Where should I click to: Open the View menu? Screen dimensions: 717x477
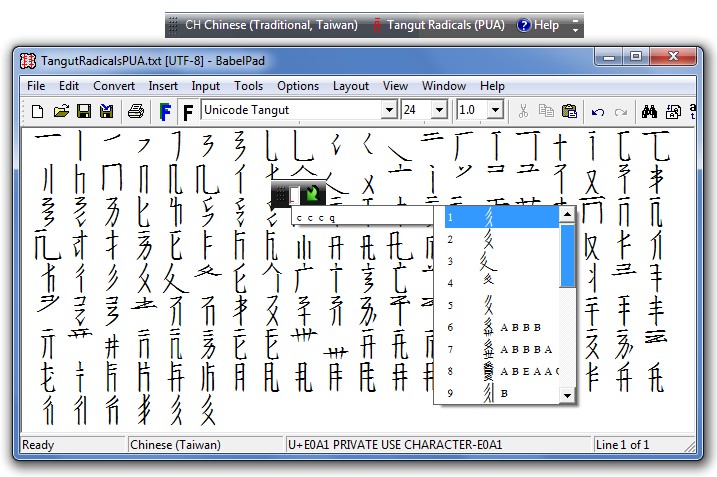click(395, 86)
